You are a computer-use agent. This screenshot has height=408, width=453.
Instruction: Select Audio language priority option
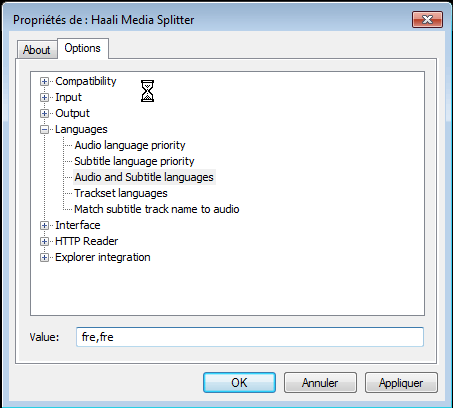[130, 145]
